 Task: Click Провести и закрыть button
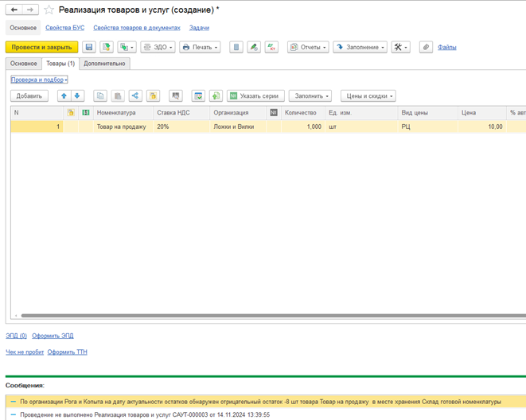pyautogui.click(x=41, y=47)
